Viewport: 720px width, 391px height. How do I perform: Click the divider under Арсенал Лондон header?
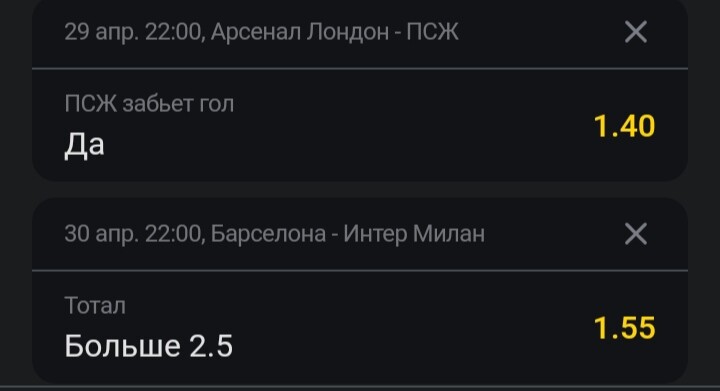(x=360, y=69)
